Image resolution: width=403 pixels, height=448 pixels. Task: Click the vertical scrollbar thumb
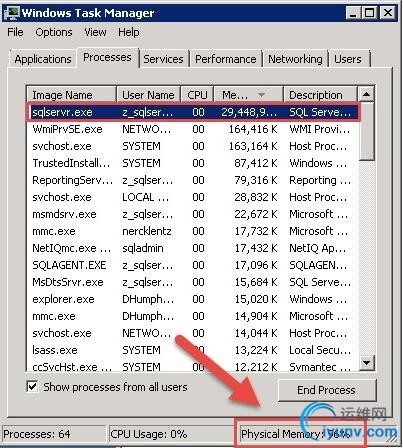tap(367, 132)
